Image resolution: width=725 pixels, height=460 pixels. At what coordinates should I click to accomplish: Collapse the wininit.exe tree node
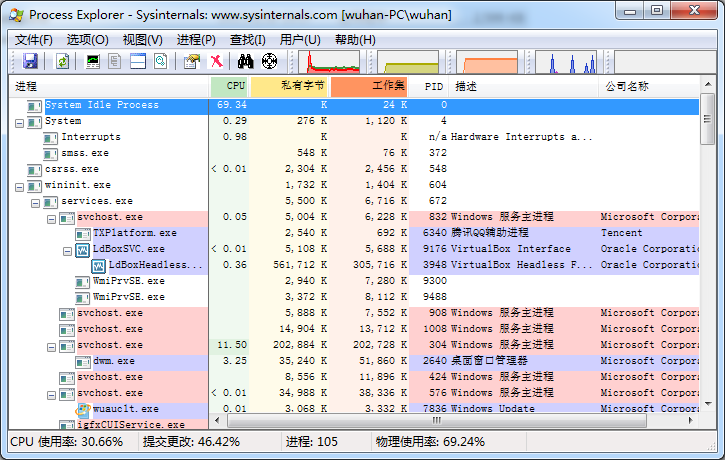click(19, 187)
